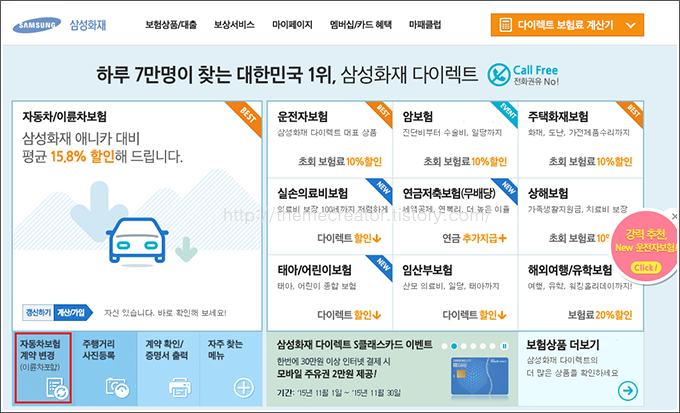Select the fifth banner carousel dot
The image size is (680, 413).
pos(483,346)
